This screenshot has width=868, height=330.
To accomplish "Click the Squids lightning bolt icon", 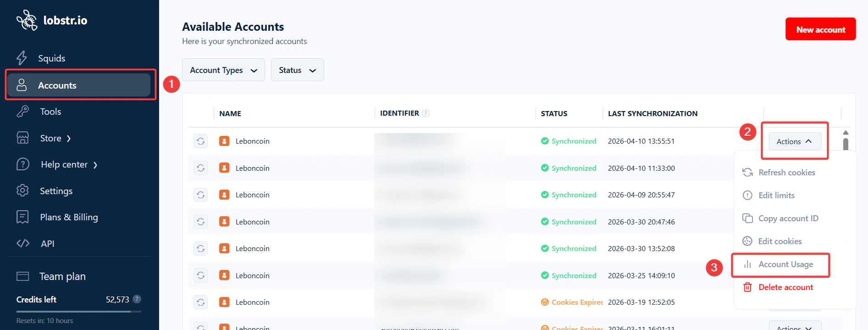I will click(x=22, y=58).
